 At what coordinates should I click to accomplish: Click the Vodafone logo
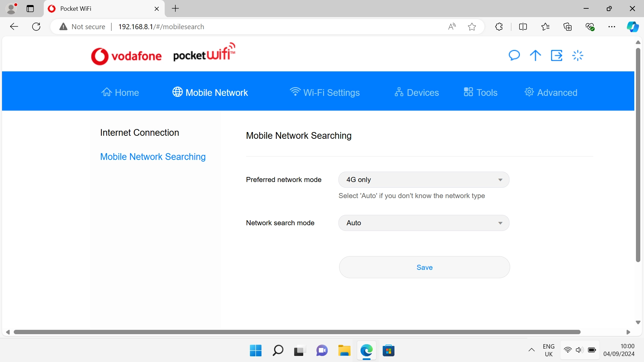click(126, 56)
